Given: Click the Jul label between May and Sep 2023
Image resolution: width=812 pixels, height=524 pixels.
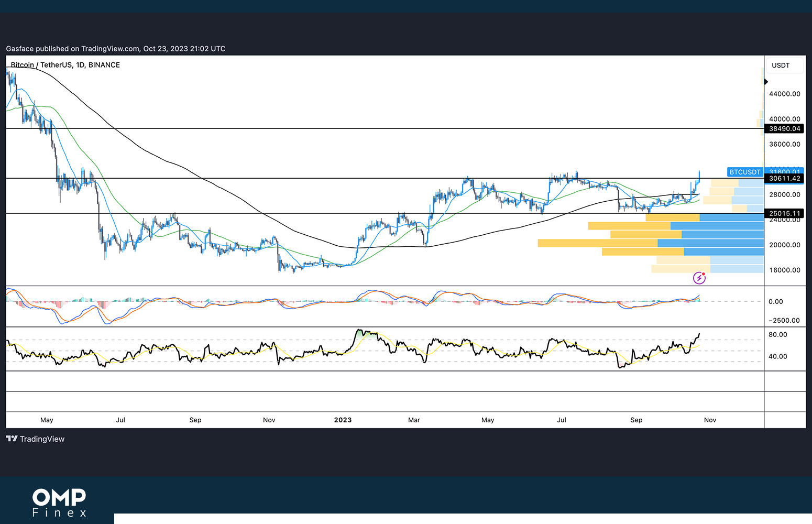Looking at the screenshot, I should [x=562, y=420].
